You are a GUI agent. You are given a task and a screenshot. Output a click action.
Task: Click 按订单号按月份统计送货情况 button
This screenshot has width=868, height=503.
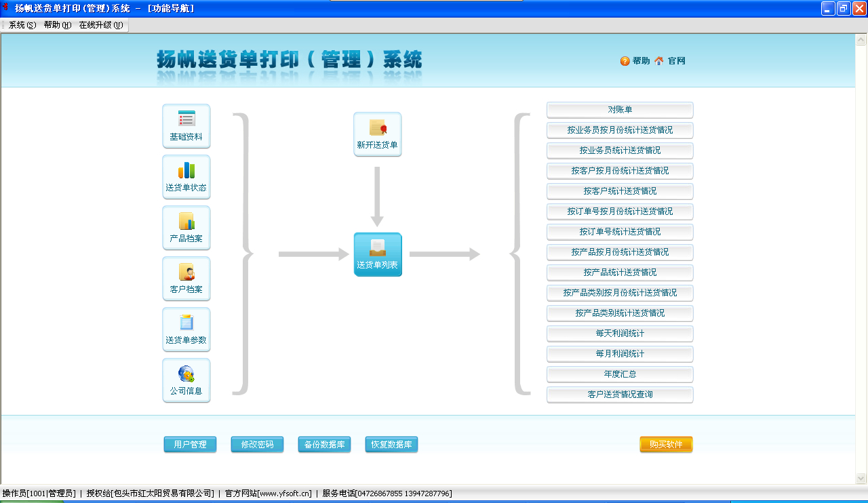coord(620,212)
